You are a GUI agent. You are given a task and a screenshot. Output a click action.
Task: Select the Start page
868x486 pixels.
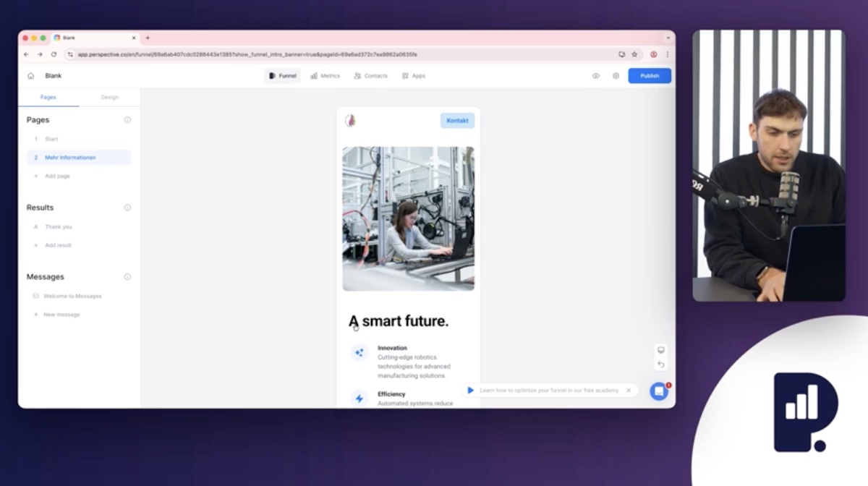(79, 139)
